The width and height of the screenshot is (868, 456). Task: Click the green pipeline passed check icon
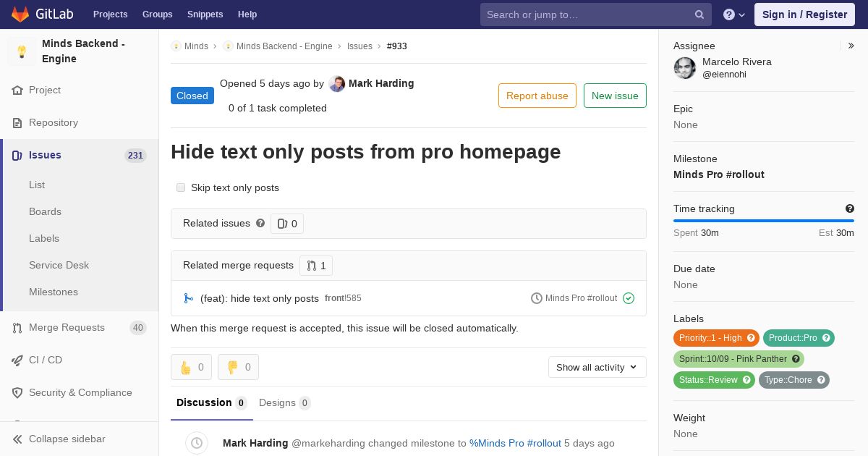pyautogui.click(x=629, y=298)
